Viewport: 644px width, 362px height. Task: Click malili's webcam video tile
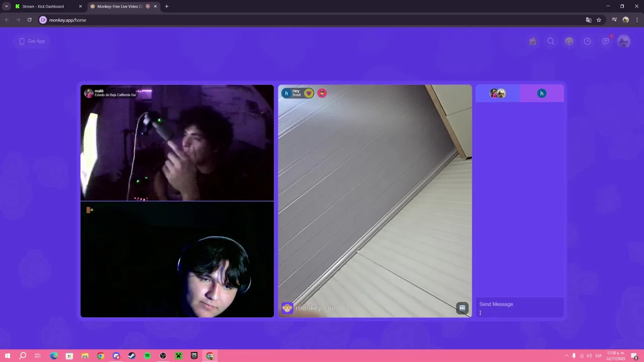coord(177,143)
